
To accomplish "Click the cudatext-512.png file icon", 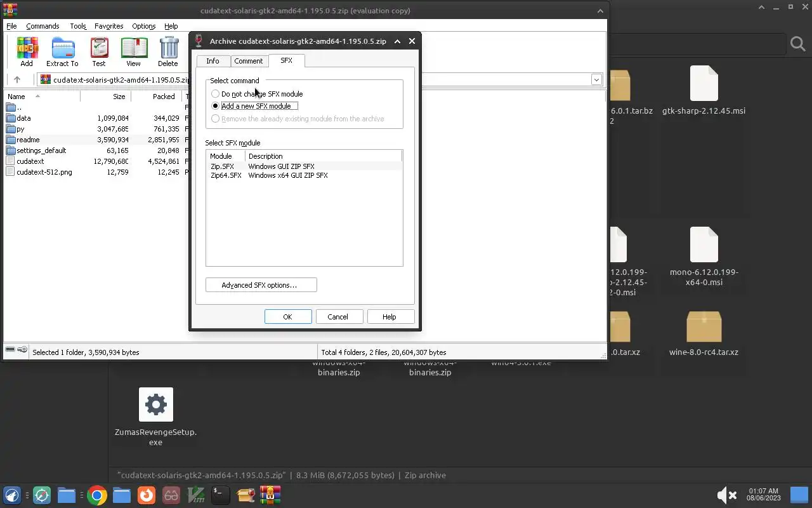I will click(x=11, y=172).
